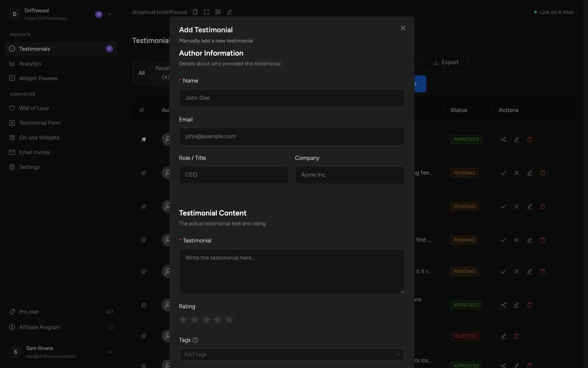Reject the second PENDING testimonial

click(x=516, y=206)
